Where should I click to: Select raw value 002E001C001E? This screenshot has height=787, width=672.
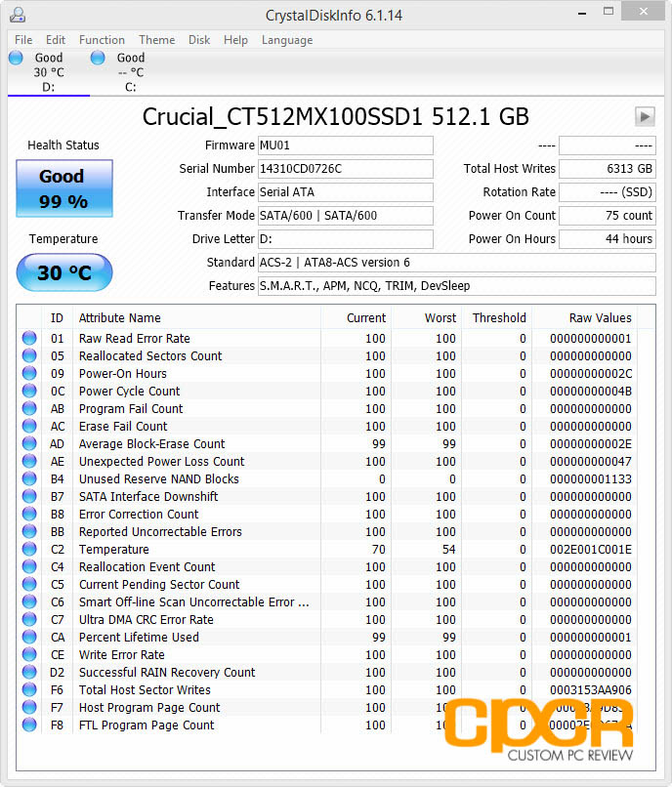(591, 549)
